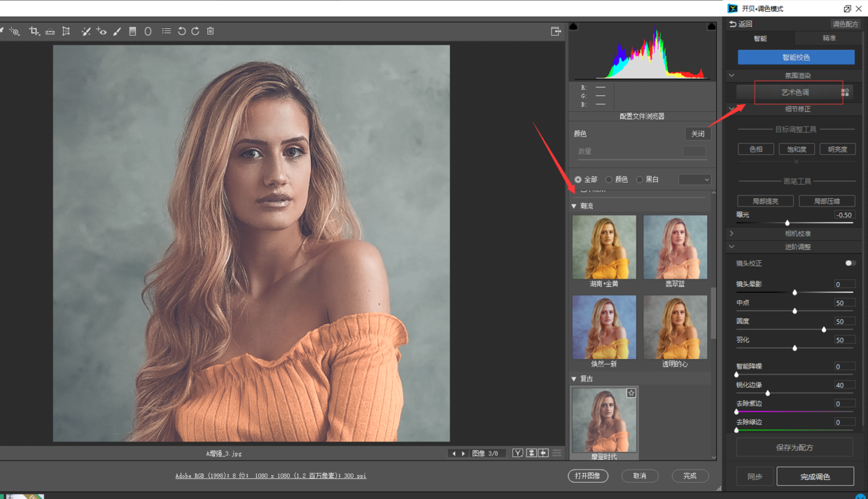Collapse the 复古 preset group
The width and height of the screenshot is (868, 499).
(574, 379)
